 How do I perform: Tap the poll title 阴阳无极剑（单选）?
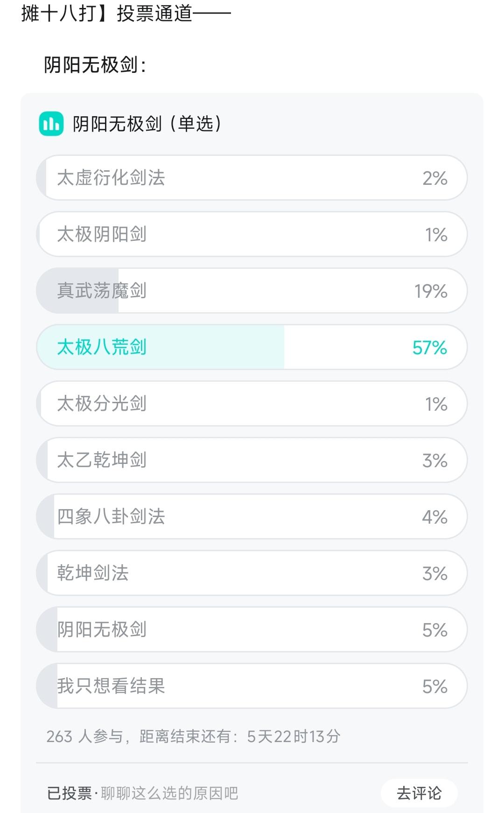pos(147,124)
